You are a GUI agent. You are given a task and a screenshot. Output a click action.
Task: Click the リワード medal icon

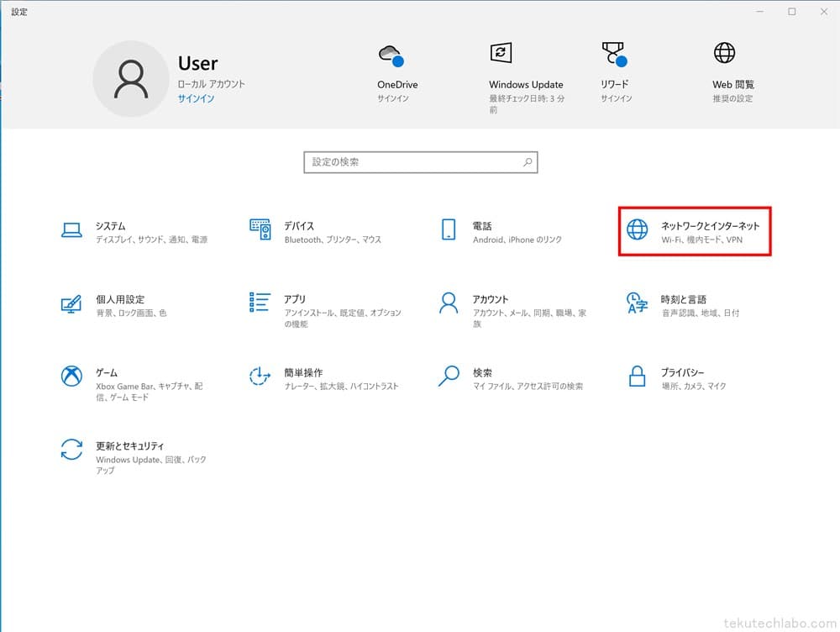(614, 54)
